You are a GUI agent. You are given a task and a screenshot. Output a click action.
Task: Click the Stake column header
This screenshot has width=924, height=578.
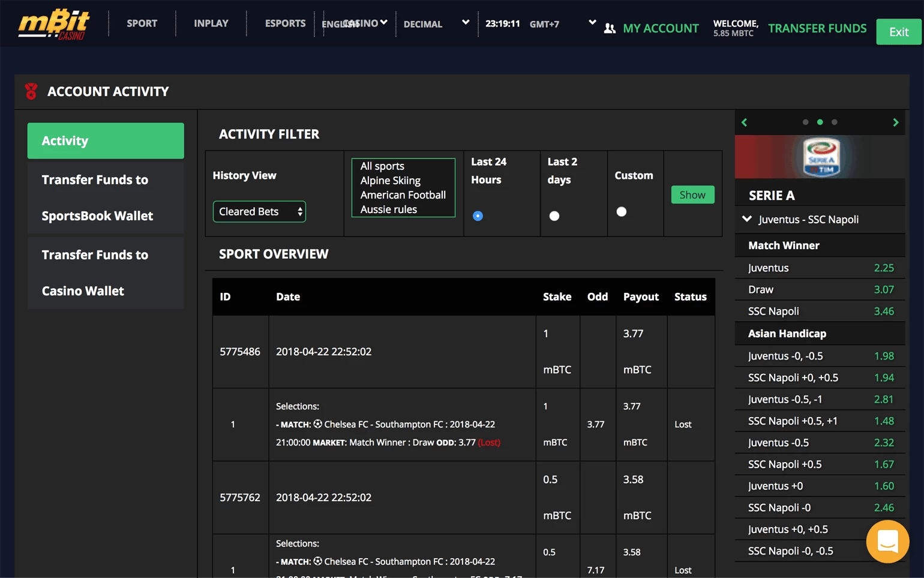(x=557, y=297)
